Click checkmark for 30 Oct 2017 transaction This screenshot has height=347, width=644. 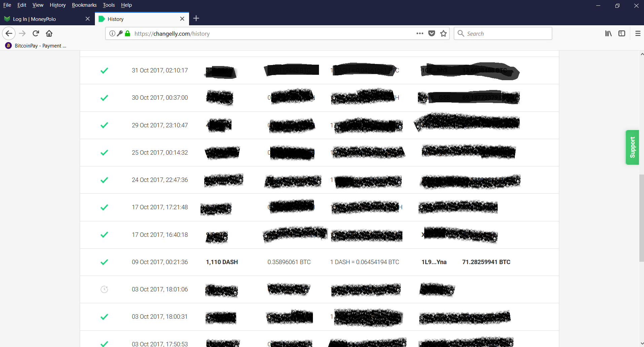coord(104,98)
